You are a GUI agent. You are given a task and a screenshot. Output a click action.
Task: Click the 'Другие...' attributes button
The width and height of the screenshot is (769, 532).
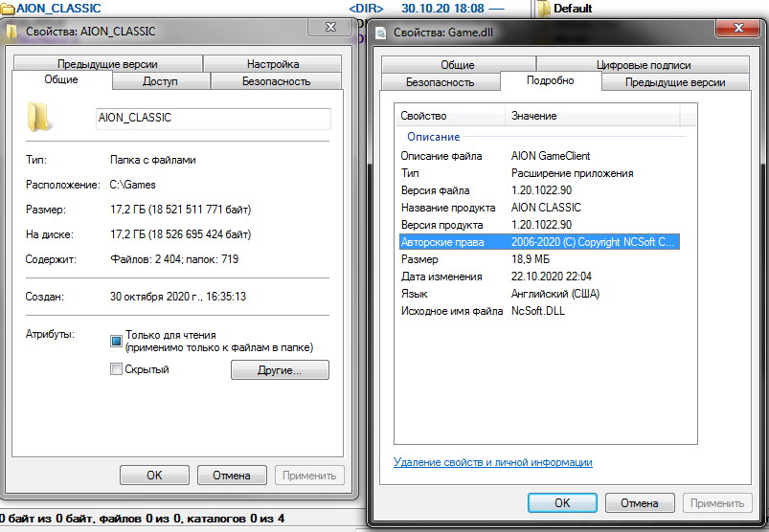tap(280, 370)
